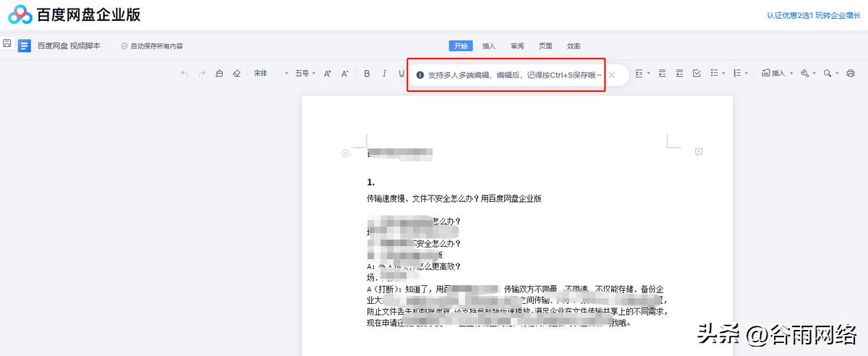Toggle italic formatting
The image size is (868, 356).
(x=384, y=73)
